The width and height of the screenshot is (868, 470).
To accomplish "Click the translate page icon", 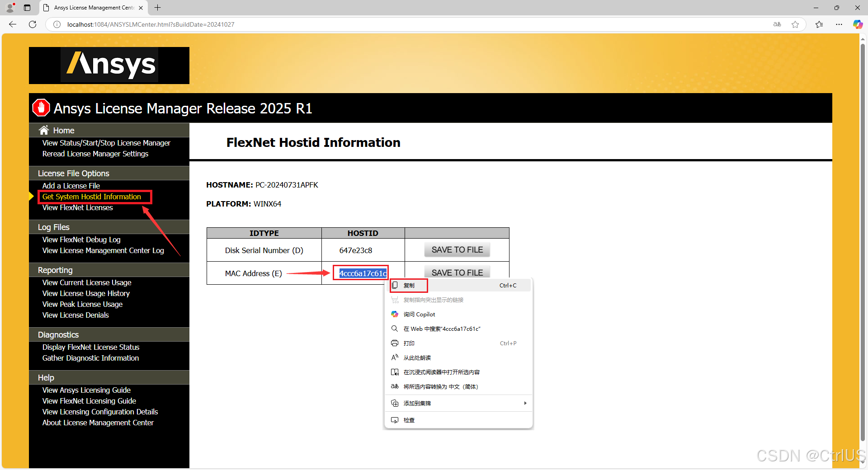I will click(777, 24).
